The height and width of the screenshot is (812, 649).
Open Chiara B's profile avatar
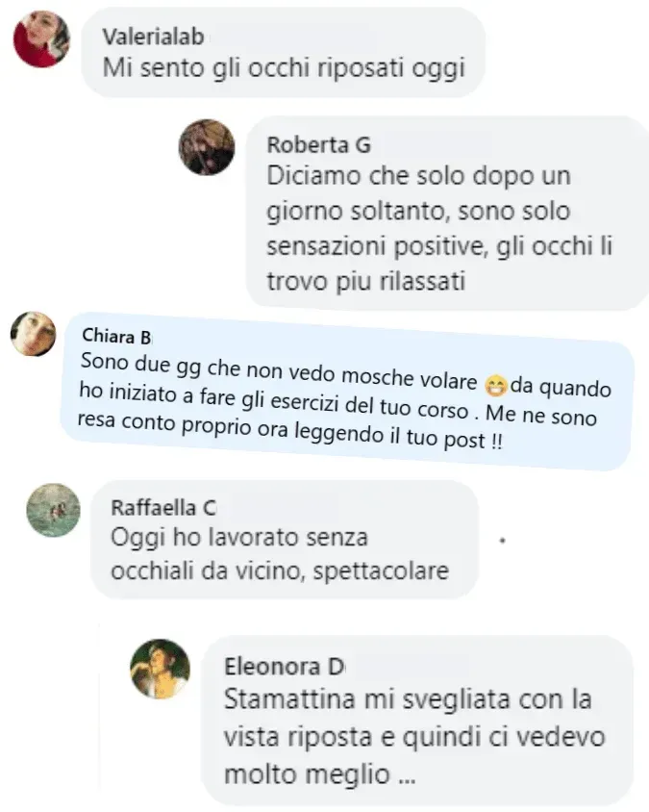point(33,334)
